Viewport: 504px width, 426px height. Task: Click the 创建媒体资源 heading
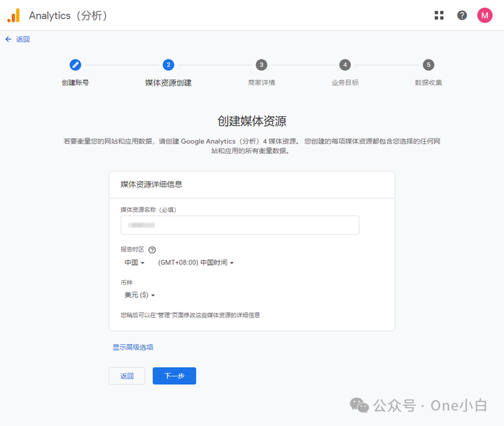pyautogui.click(x=252, y=121)
